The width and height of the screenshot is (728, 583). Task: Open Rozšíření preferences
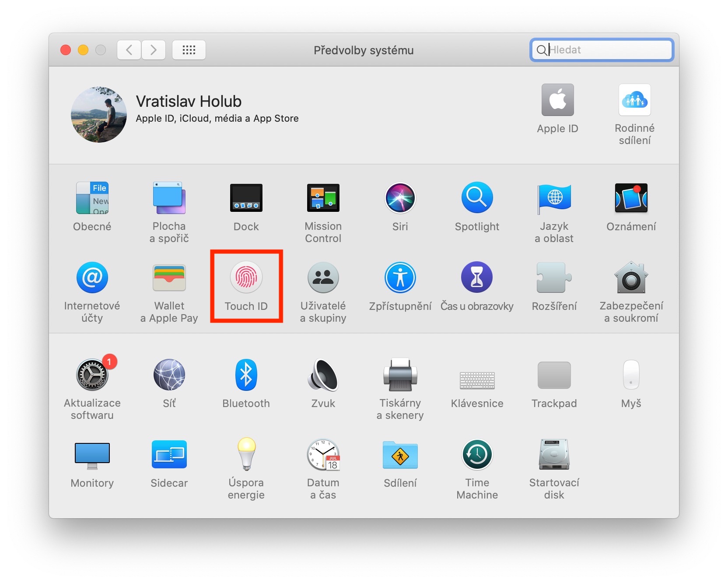(x=554, y=277)
